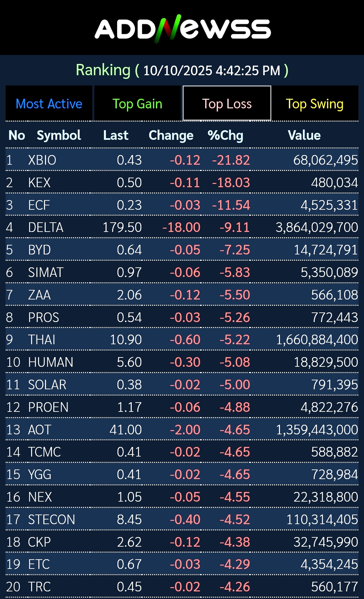Open the XBIO stock symbol
Viewport: 364px width, 599px height.
42,160
